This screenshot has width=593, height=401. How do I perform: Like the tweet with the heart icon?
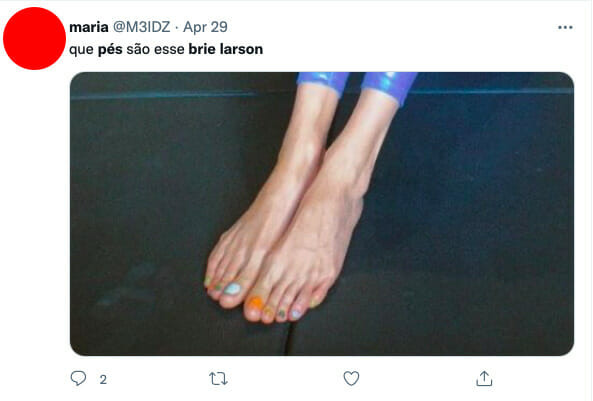(351, 378)
